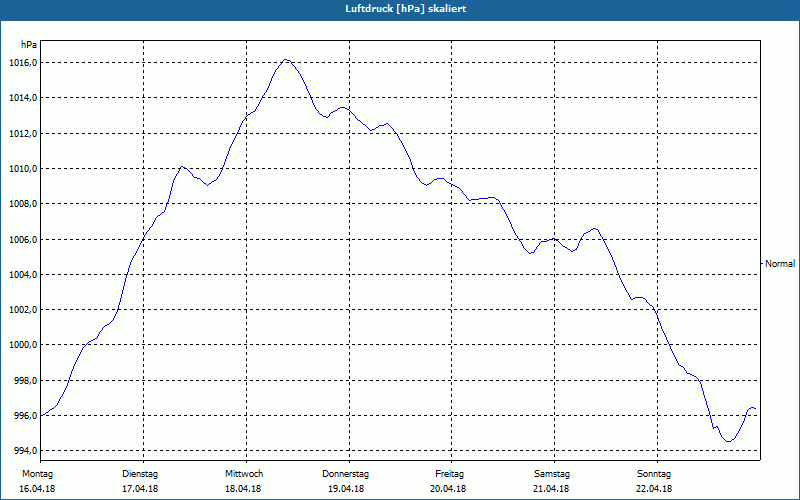Click the 1014,0 axis value
Image resolution: width=800 pixels, height=500 pixels.
(22, 98)
